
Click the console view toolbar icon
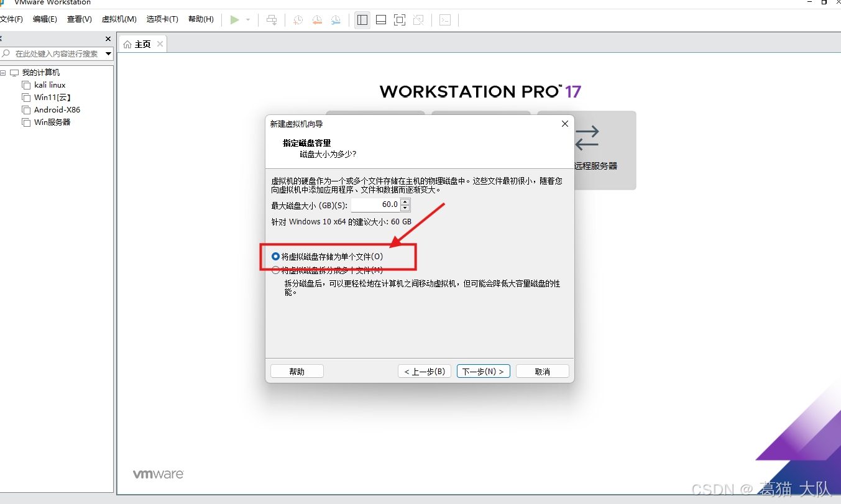445,20
